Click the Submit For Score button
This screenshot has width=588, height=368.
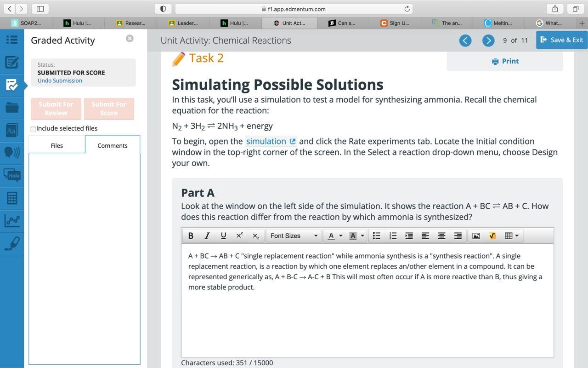109,109
